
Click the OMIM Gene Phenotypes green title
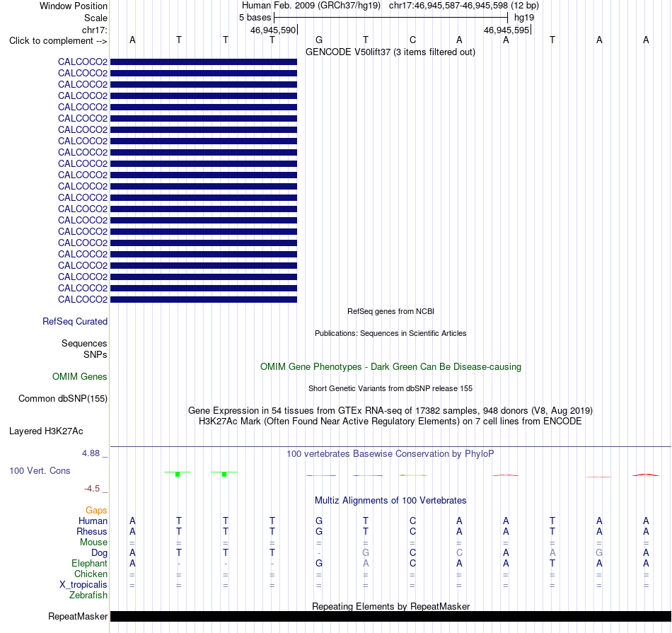coord(391,367)
